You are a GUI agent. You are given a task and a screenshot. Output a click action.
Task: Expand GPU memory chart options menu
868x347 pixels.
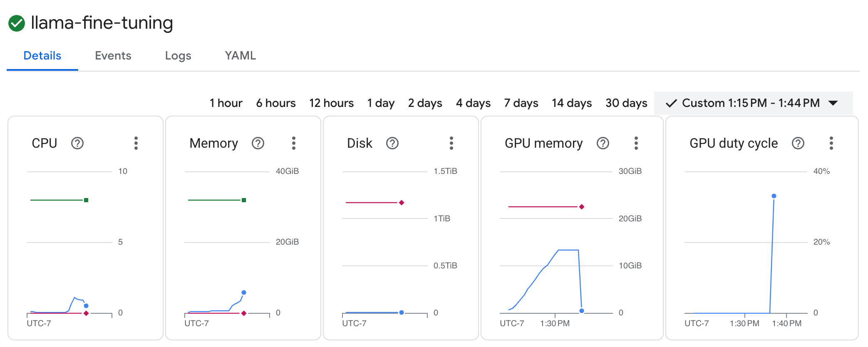coord(636,143)
